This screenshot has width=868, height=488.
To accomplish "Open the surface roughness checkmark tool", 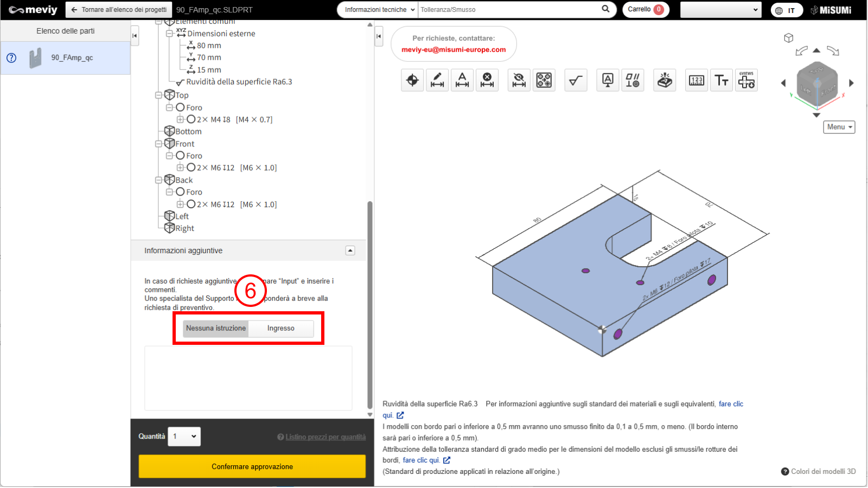I will (576, 81).
